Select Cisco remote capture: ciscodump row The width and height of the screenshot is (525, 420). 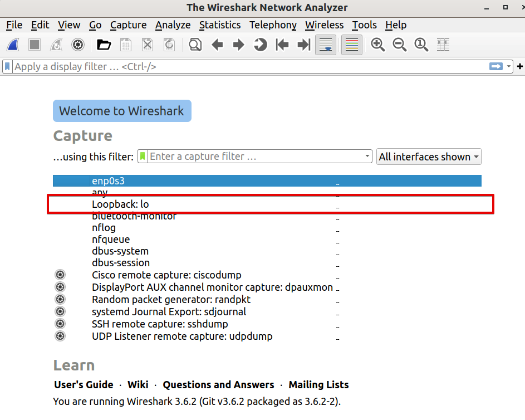pyautogui.click(x=267, y=275)
